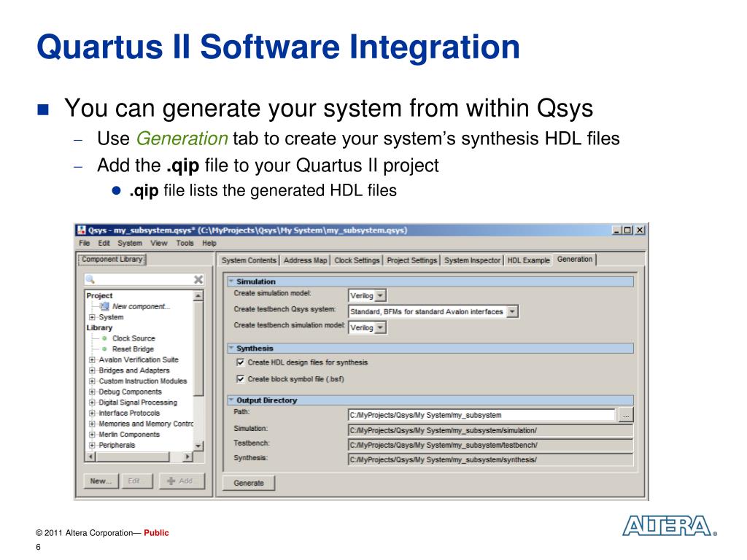The image size is (747, 560).
Task: Click library tree scroll right arrow
Action: tap(187, 456)
